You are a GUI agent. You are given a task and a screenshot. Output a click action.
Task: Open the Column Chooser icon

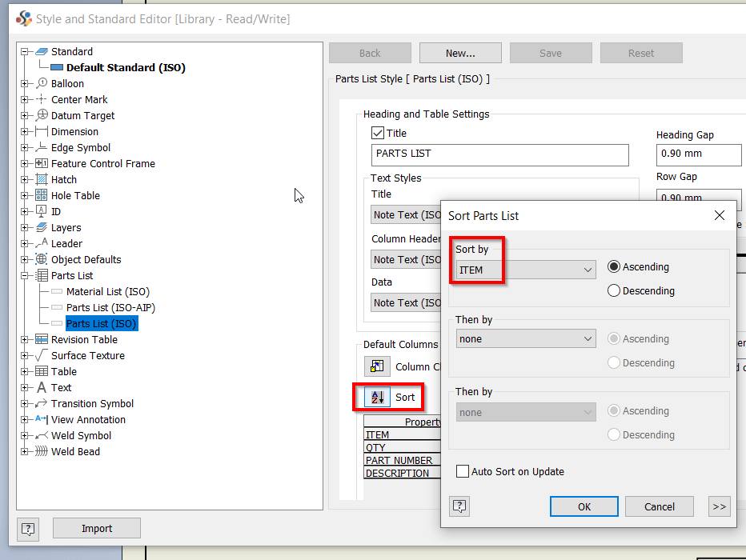(376, 366)
